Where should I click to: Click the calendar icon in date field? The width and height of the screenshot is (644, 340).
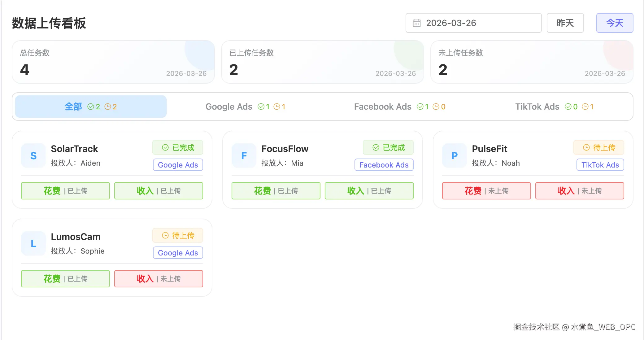click(x=417, y=23)
